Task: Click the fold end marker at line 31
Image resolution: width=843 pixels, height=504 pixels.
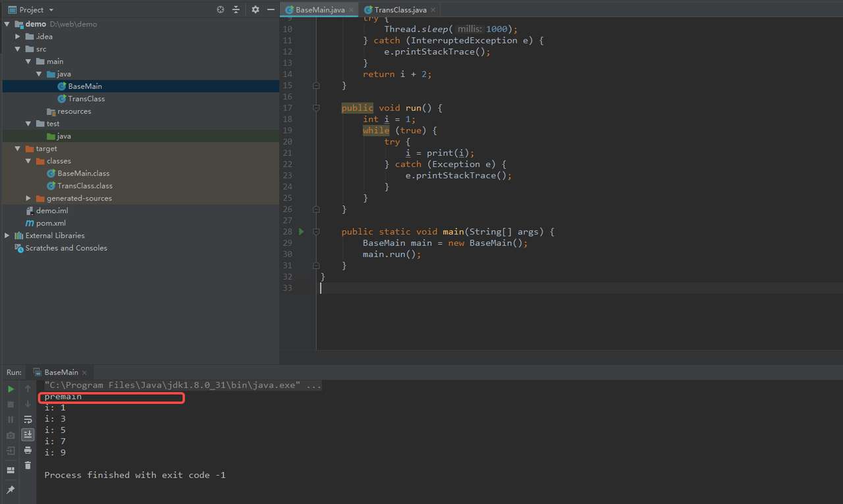Action: [316, 265]
